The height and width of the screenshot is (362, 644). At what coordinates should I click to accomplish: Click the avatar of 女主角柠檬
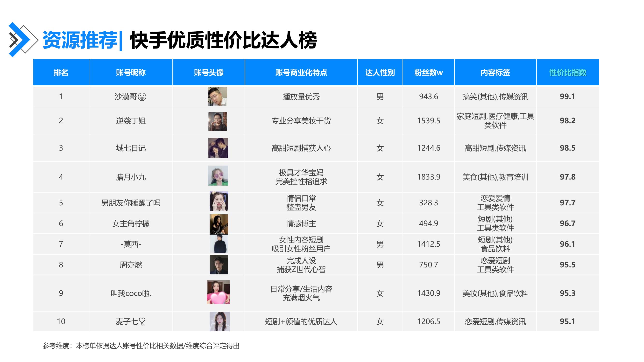pos(219,224)
